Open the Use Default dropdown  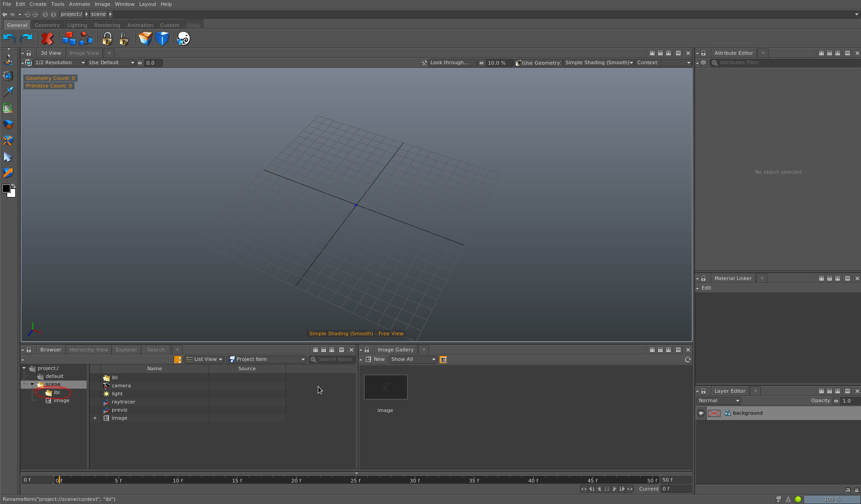coord(111,63)
